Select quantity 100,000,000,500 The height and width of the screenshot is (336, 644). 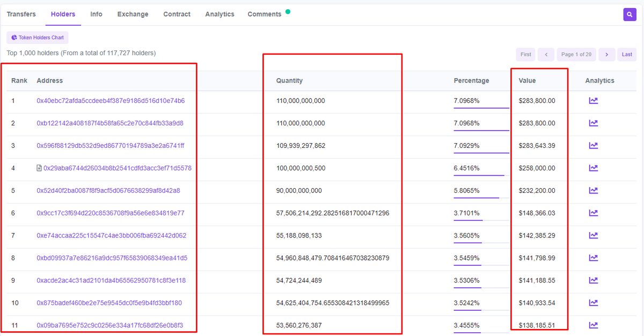[301, 168]
